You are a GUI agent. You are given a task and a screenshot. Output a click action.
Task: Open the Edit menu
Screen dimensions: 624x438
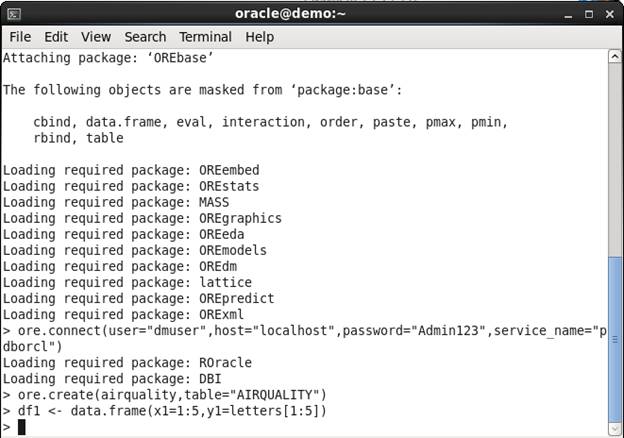[56, 37]
